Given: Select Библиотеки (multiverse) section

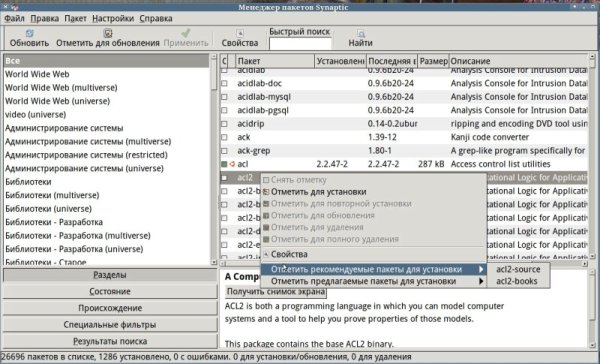Looking at the screenshot, I should click(106, 195).
